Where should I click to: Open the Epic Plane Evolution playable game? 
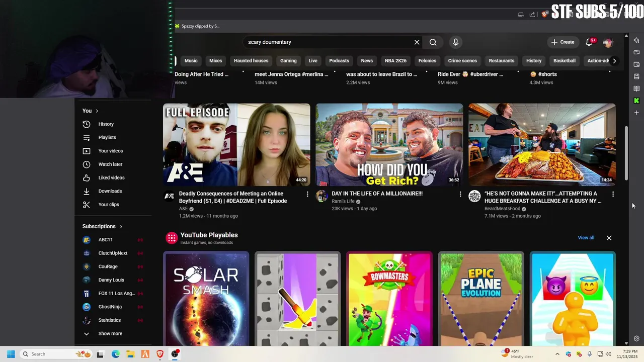click(481, 299)
